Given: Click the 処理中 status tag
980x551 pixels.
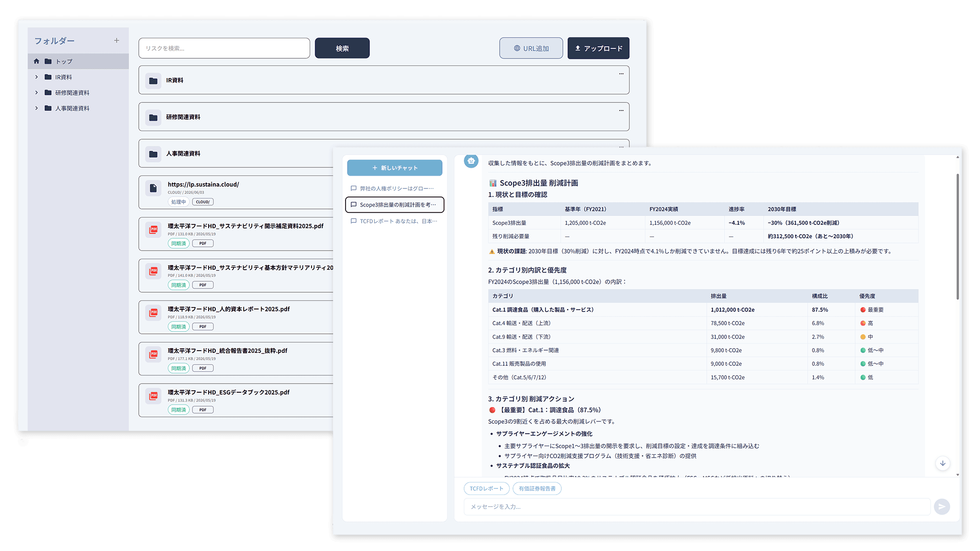Looking at the screenshot, I should [x=178, y=202].
